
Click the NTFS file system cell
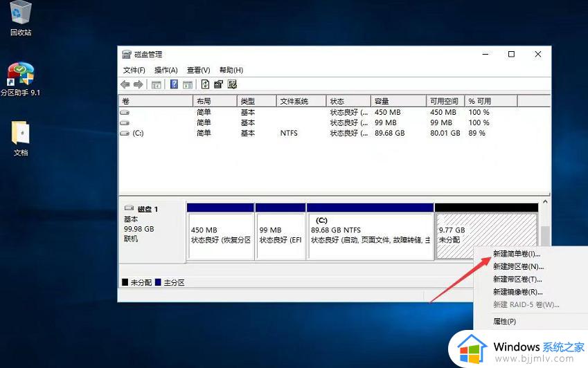pyautogui.click(x=289, y=134)
